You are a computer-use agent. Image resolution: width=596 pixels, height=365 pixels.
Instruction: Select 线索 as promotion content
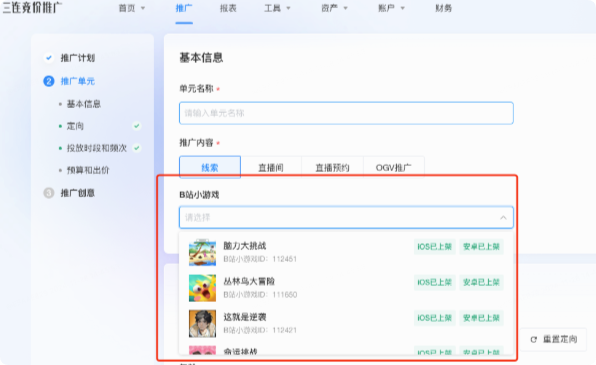pyautogui.click(x=210, y=167)
